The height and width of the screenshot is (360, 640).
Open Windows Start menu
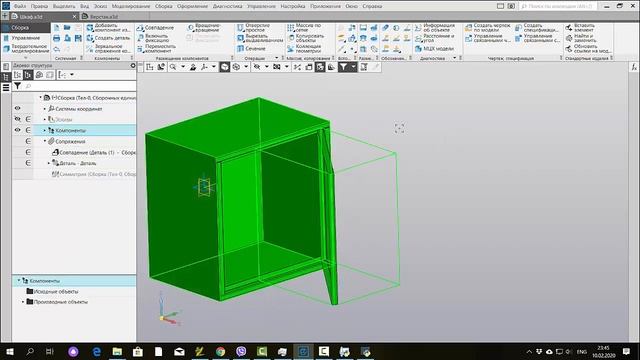[10, 351]
